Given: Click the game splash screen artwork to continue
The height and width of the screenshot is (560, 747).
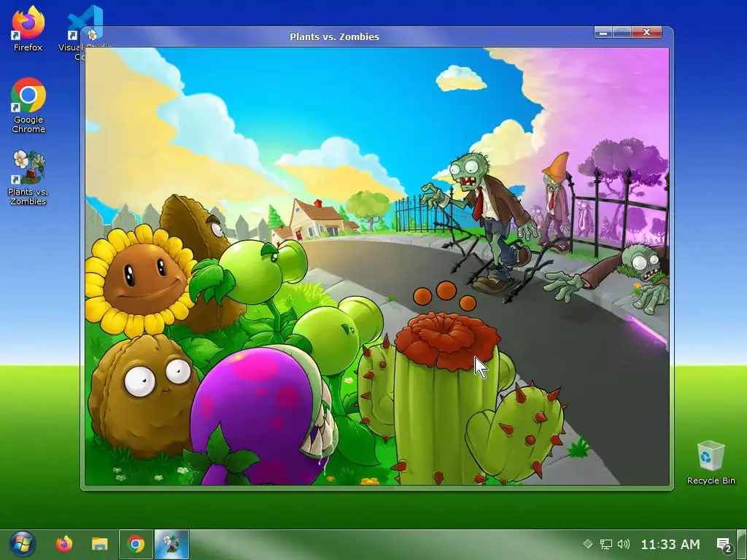Looking at the screenshot, I should tap(377, 266).
